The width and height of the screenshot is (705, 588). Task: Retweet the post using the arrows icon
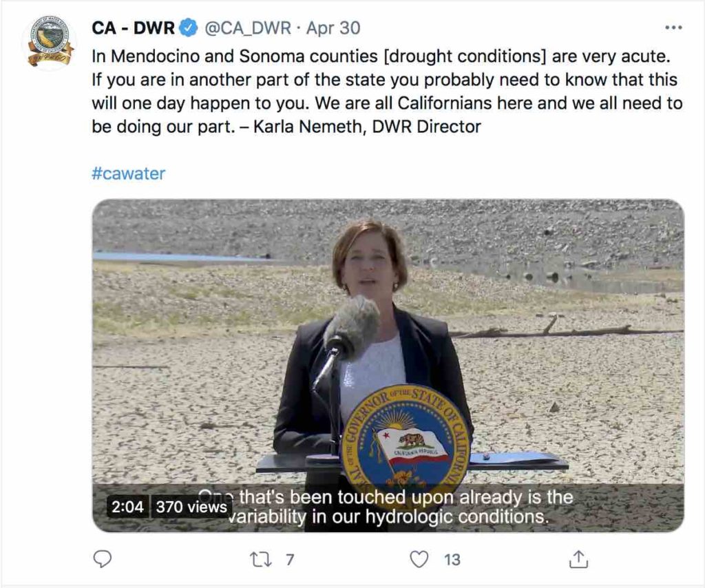pyautogui.click(x=261, y=559)
